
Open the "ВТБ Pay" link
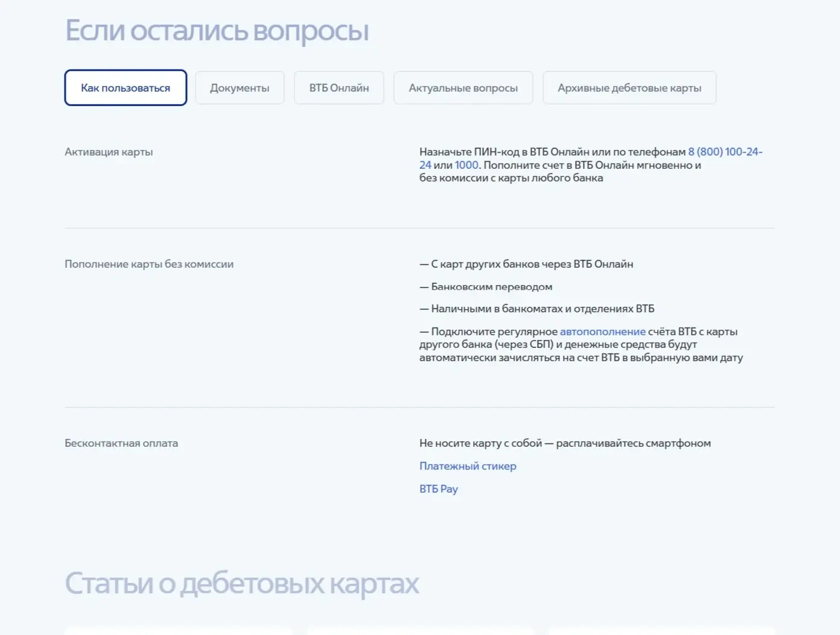pos(439,489)
